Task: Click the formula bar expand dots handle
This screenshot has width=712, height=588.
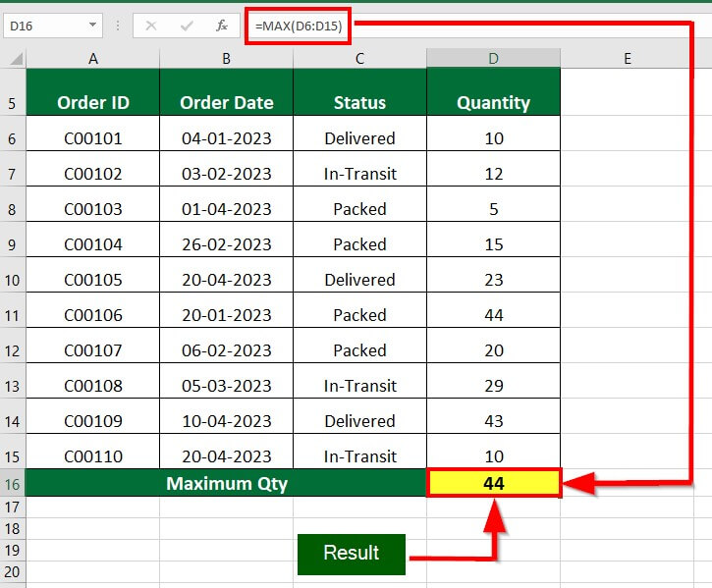Action: [118, 26]
